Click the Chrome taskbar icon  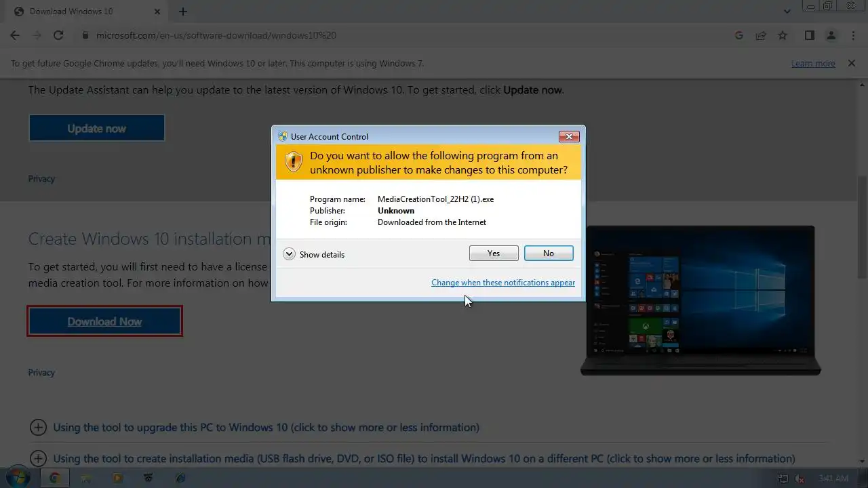point(54,478)
